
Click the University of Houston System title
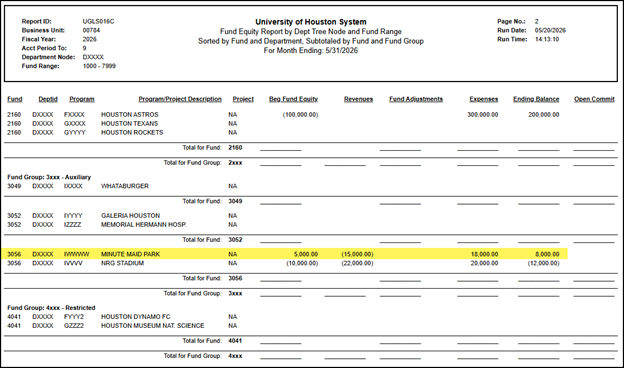(311, 22)
